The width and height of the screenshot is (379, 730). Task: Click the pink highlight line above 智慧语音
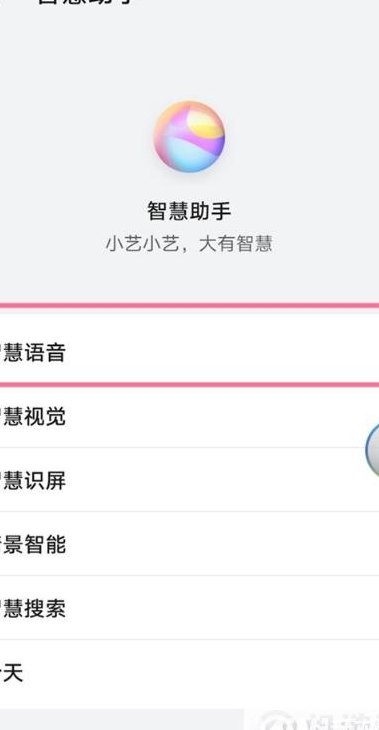coord(190,306)
